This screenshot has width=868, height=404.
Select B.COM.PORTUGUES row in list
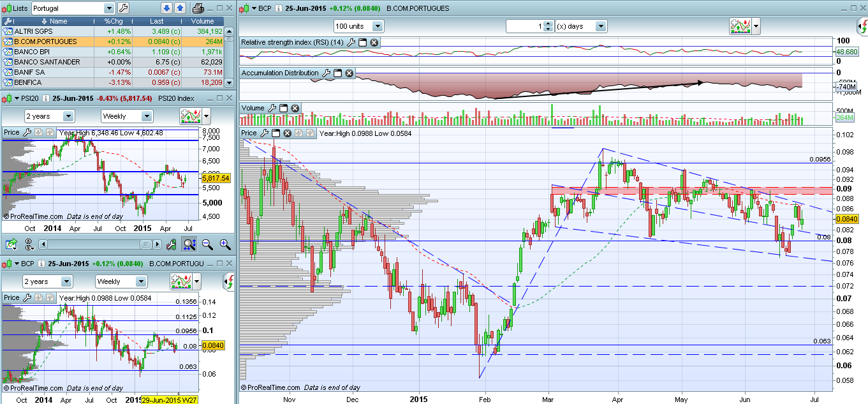[x=113, y=41]
